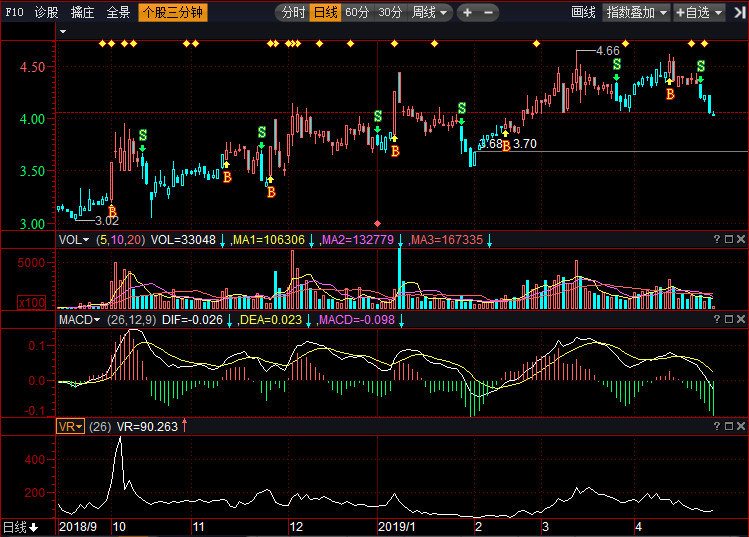Click the B buy marker in mid April
Image resolution: width=749 pixels, height=537 pixels.
click(670, 95)
